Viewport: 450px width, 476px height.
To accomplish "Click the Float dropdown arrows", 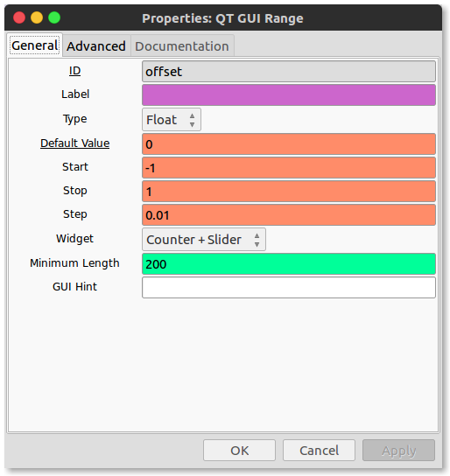I will pos(192,120).
